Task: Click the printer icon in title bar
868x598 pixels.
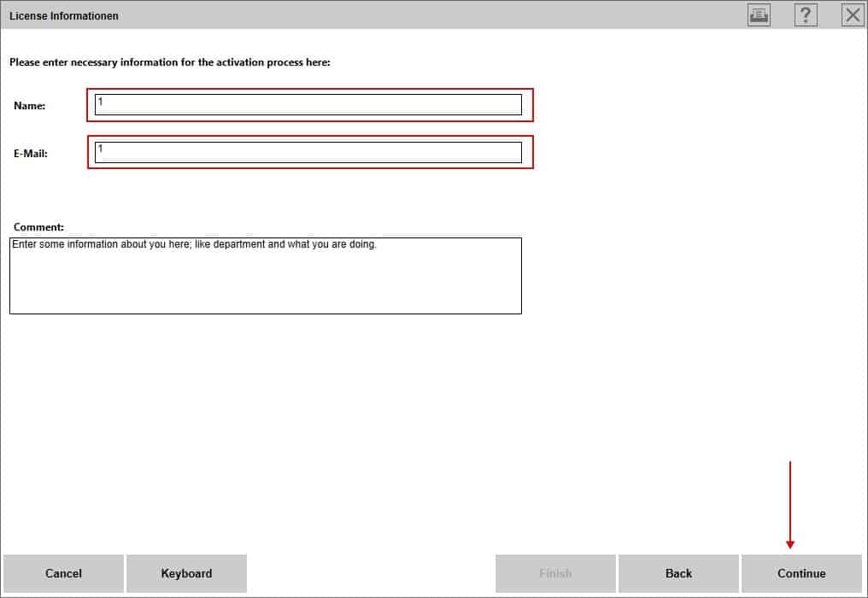Action: 759,15
